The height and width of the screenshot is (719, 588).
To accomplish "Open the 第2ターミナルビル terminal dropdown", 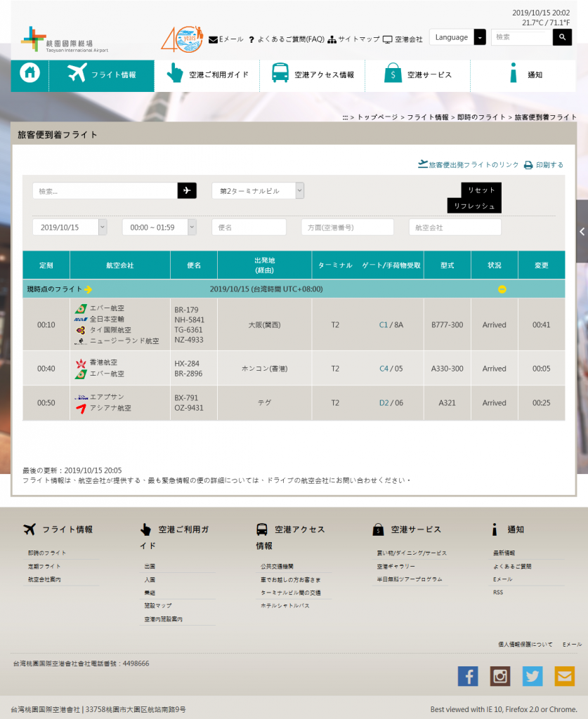I will [258, 190].
